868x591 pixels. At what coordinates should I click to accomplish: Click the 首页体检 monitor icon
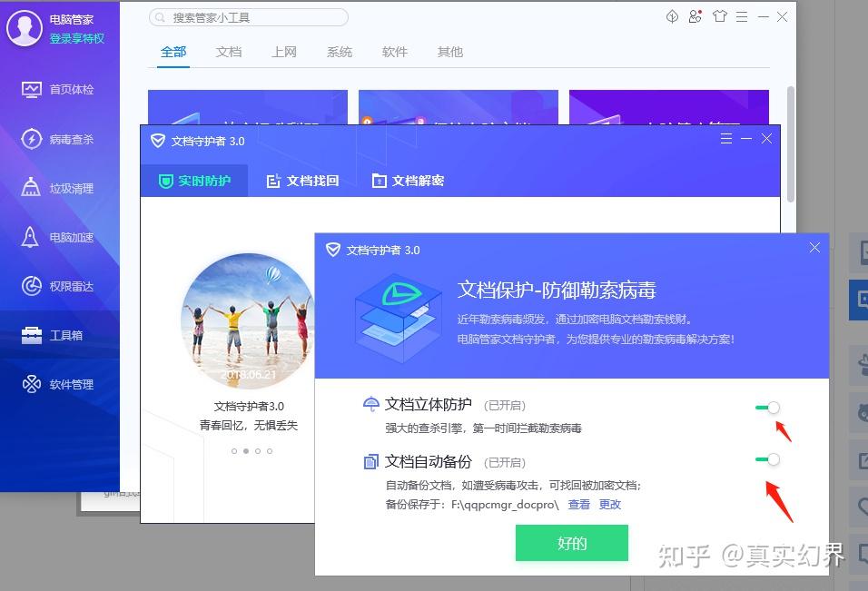[31, 89]
